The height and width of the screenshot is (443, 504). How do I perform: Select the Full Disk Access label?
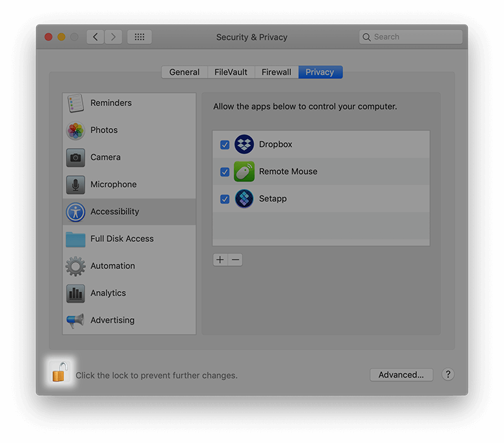pyautogui.click(x=122, y=239)
